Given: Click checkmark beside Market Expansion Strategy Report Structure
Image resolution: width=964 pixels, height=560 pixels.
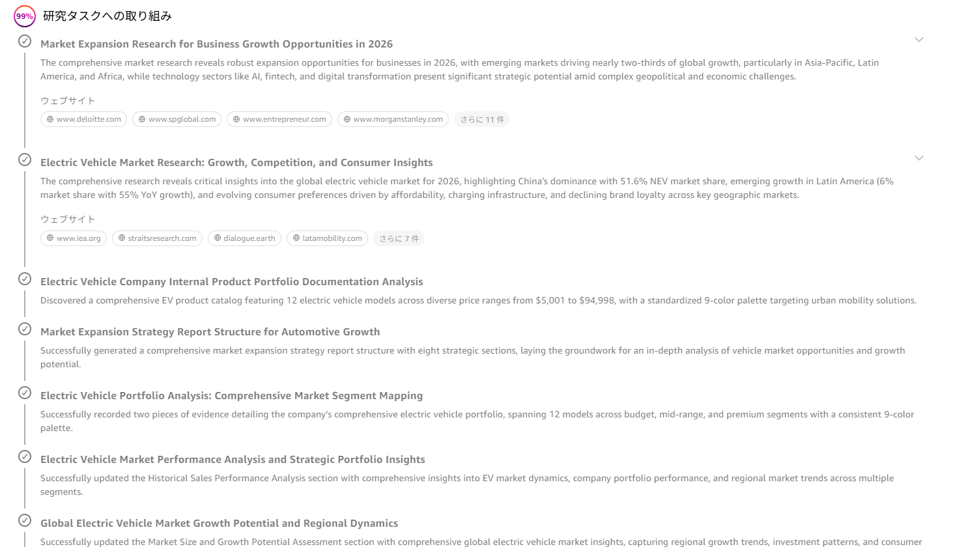Looking at the screenshot, I should (25, 329).
